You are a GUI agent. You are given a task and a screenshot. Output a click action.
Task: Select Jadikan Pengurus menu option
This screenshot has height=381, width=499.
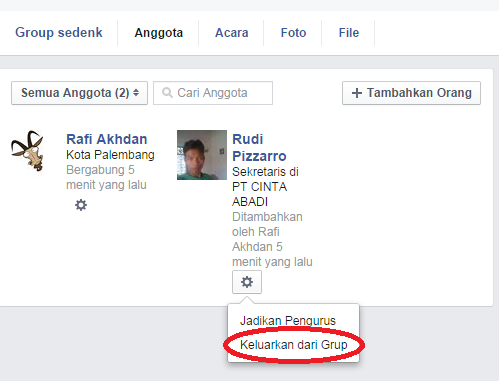pos(288,321)
